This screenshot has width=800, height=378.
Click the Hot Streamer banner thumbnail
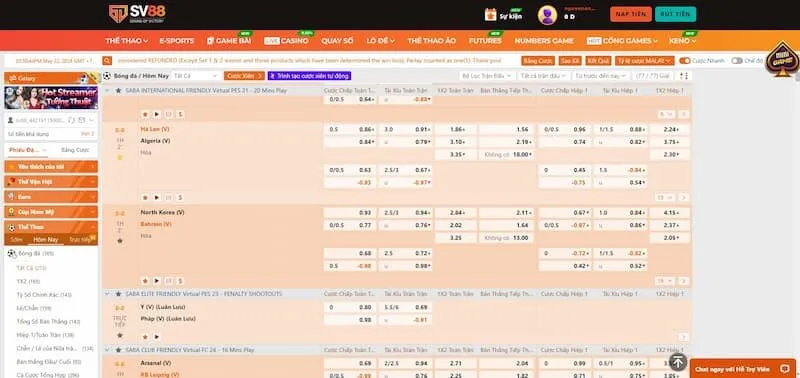click(51, 98)
